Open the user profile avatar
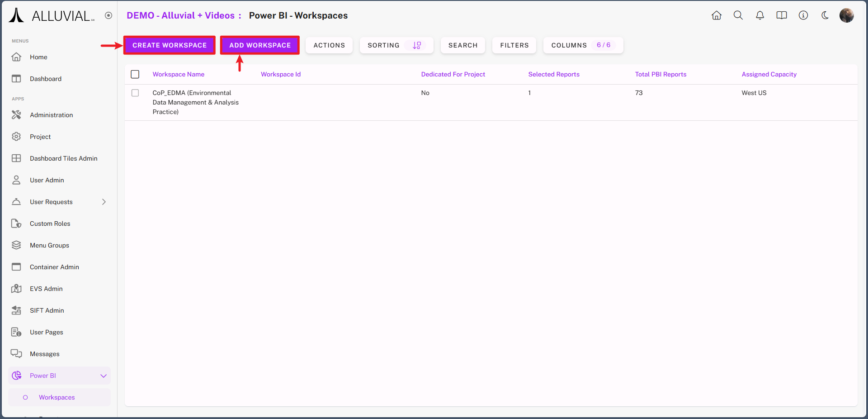The width and height of the screenshot is (868, 419). pos(846,15)
